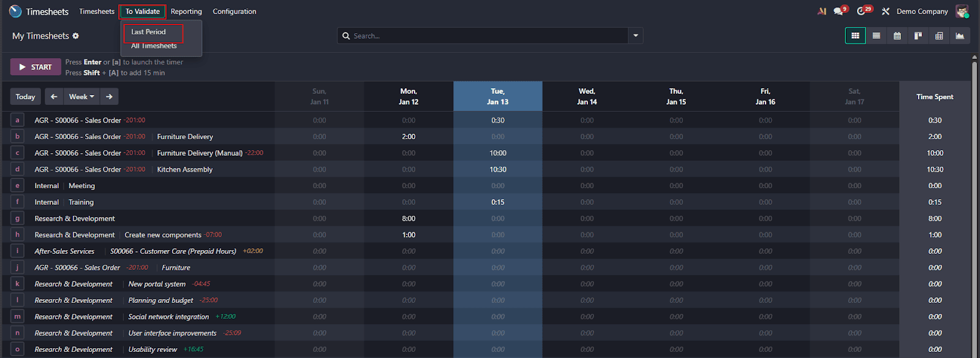Switch to list view
The width and height of the screenshot is (980, 358).
876,36
